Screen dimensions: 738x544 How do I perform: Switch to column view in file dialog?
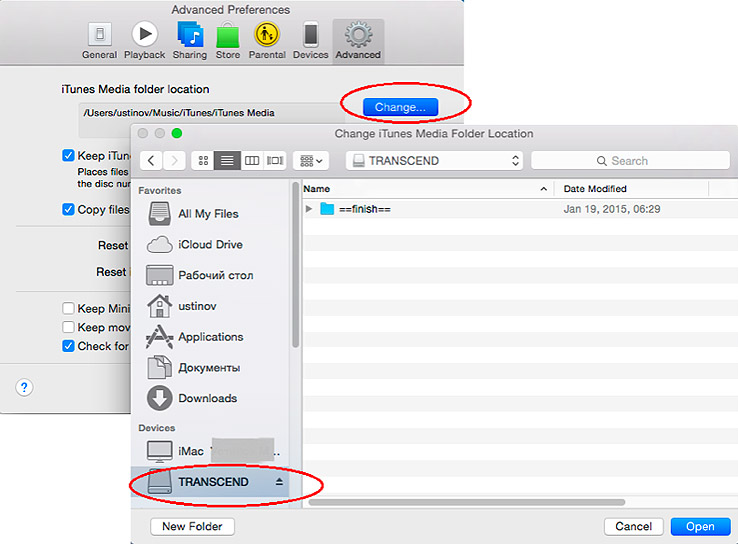point(252,160)
